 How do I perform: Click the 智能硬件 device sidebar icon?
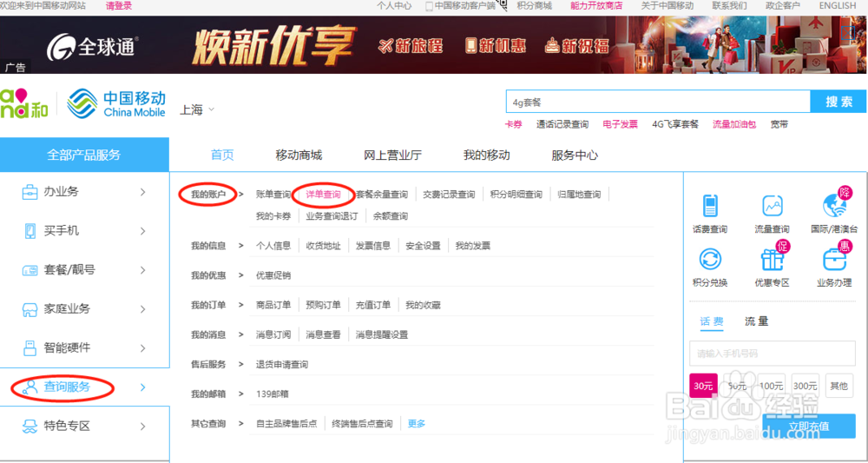click(x=30, y=348)
